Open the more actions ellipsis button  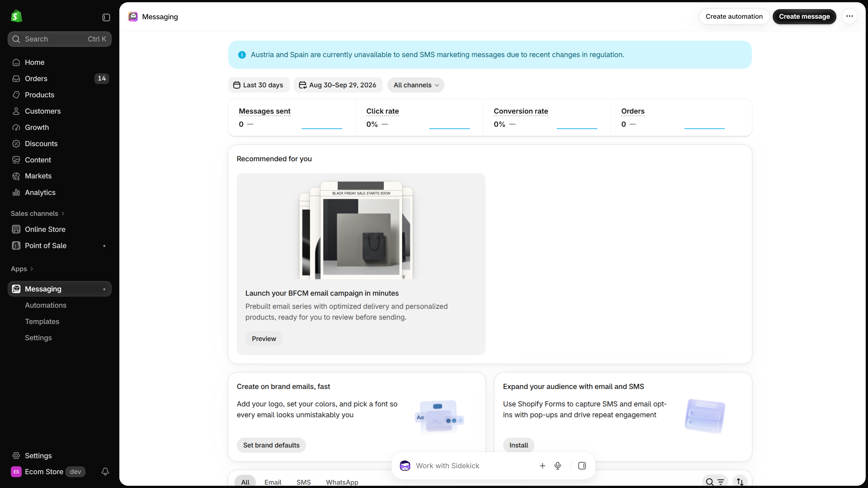850,16
